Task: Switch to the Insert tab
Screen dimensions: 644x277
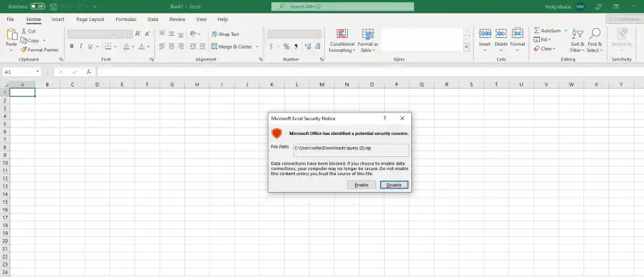Action: [x=58, y=19]
